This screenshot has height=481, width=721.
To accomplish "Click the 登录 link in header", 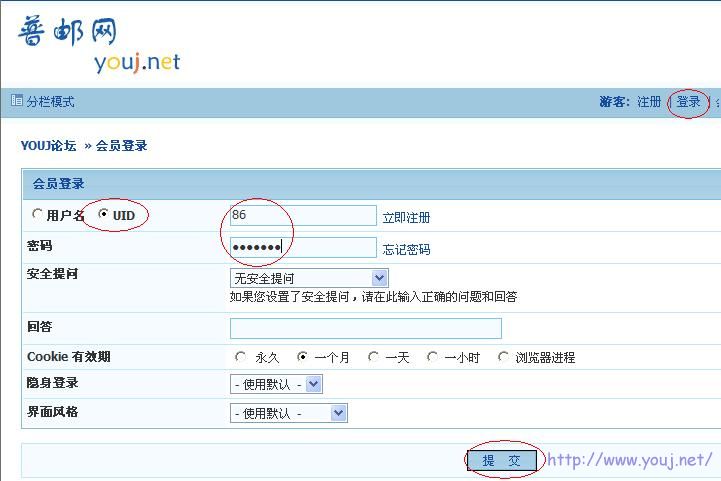I will pos(688,102).
